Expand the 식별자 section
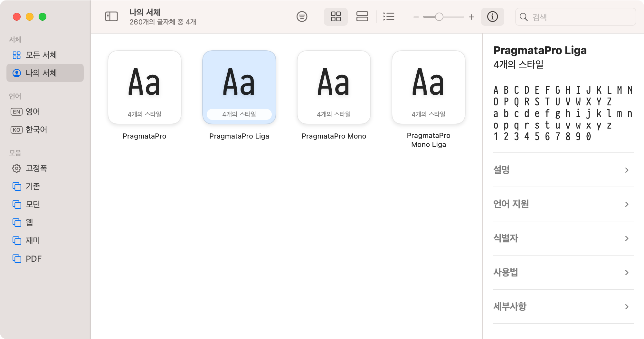The image size is (644, 339). [x=563, y=238]
